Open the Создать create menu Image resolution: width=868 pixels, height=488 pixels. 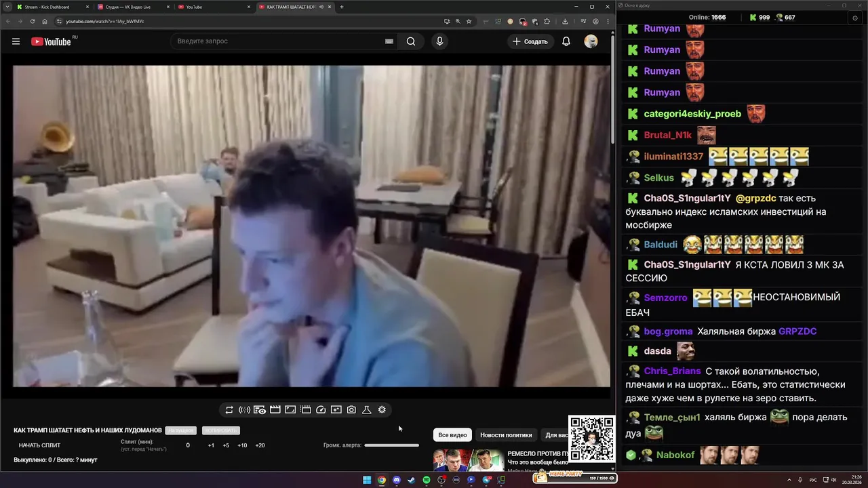pos(530,41)
